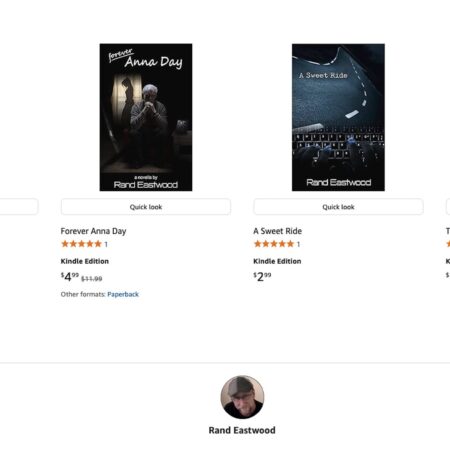Screen dimensions: 450x450
Task: Open the A Sweet Ride book cover
Action: coord(338,117)
